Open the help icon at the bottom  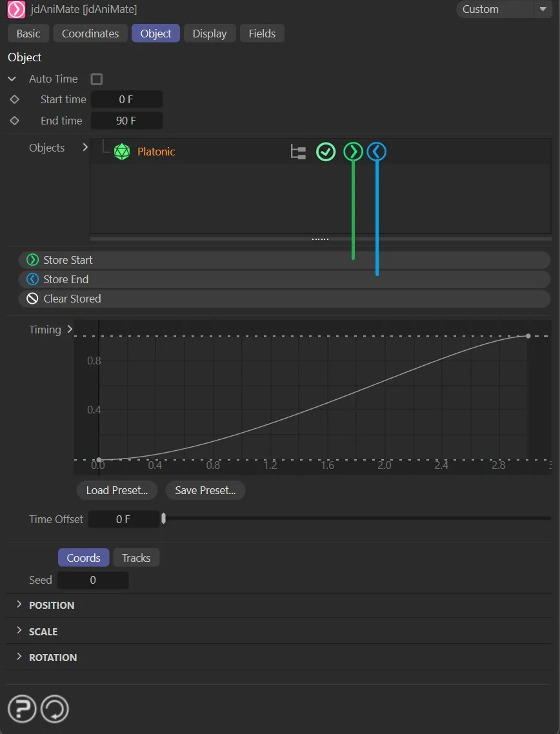[21, 708]
